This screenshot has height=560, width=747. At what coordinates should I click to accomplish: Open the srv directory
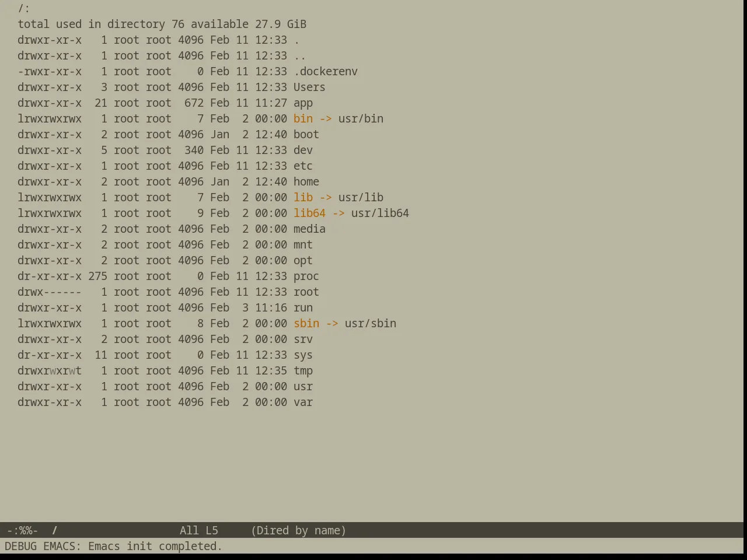(303, 339)
